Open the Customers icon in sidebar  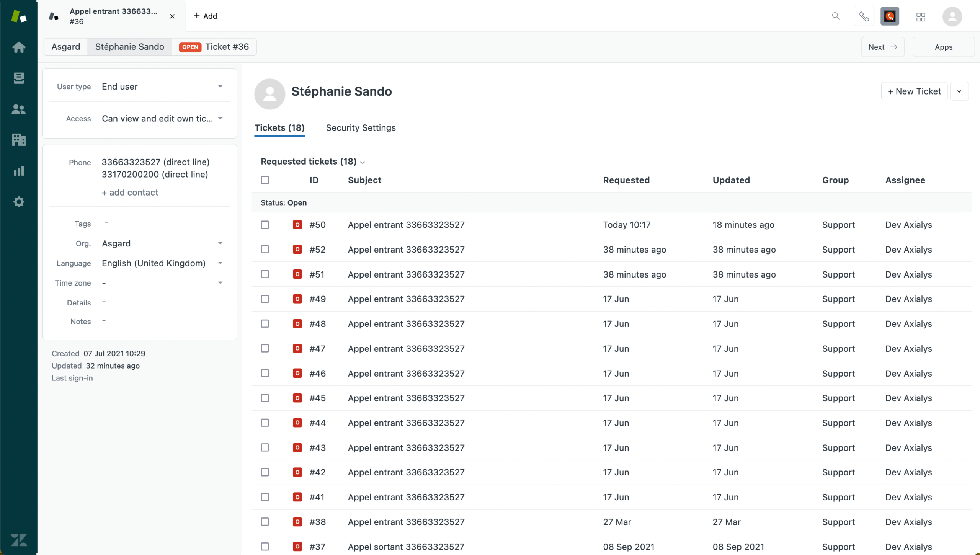pos(19,109)
